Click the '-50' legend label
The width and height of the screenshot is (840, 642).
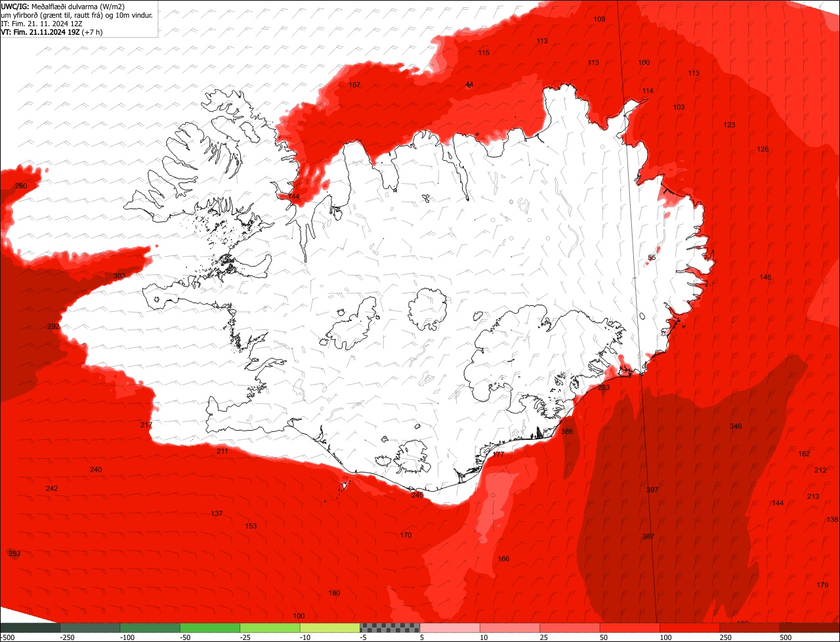[x=186, y=637]
